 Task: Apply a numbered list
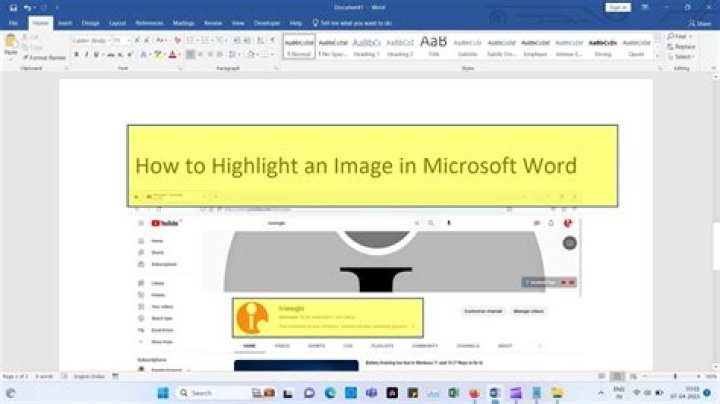coord(206,40)
